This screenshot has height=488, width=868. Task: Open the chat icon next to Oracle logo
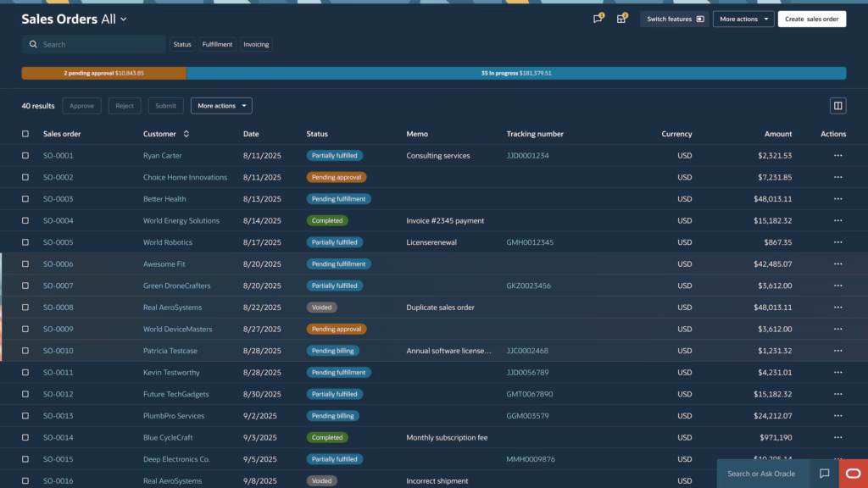[x=823, y=474]
